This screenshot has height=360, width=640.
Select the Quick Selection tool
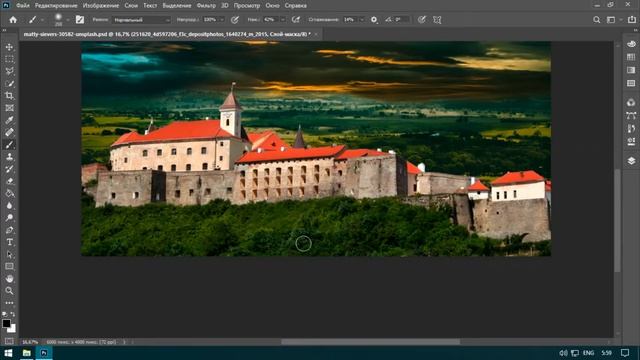point(9,84)
